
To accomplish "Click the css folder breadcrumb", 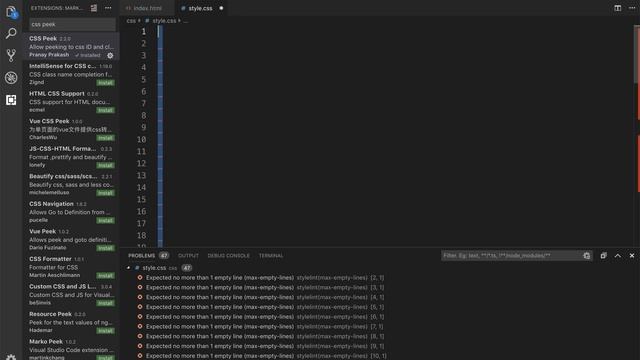I will 131,20.
